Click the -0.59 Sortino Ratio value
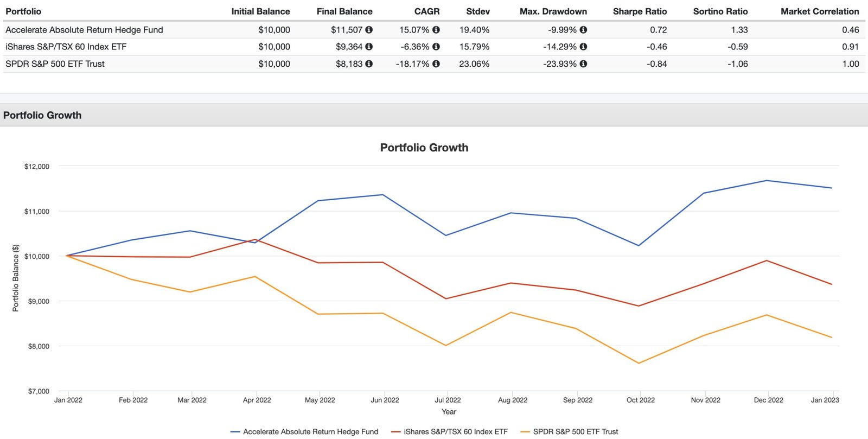 point(737,47)
